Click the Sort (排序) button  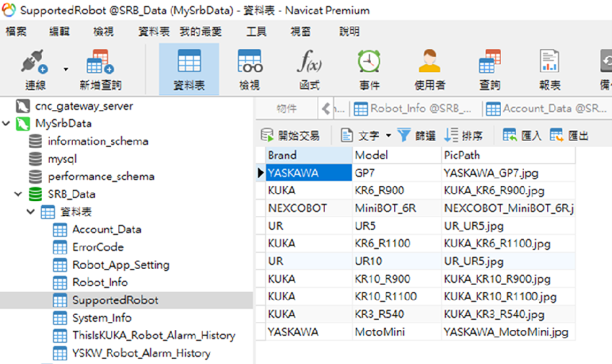pyautogui.click(x=463, y=136)
